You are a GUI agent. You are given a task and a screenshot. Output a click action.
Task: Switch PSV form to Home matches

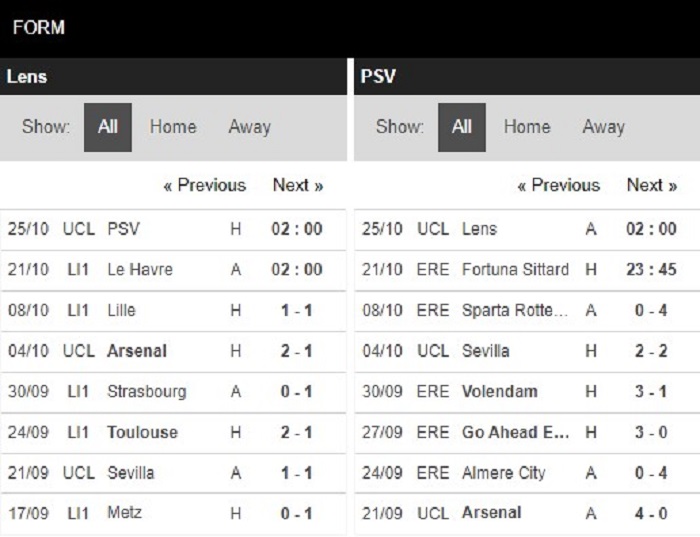[x=527, y=127]
